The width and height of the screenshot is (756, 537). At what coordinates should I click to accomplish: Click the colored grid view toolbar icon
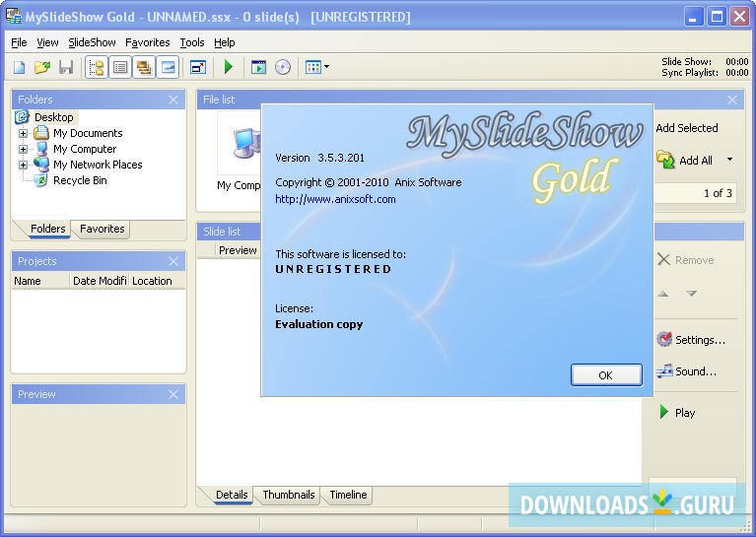pos(313,67)
